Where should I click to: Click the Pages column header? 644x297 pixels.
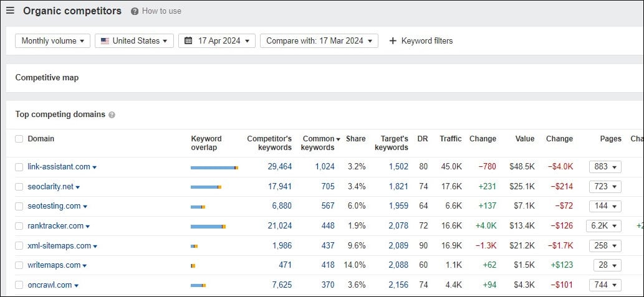point(611,139)
